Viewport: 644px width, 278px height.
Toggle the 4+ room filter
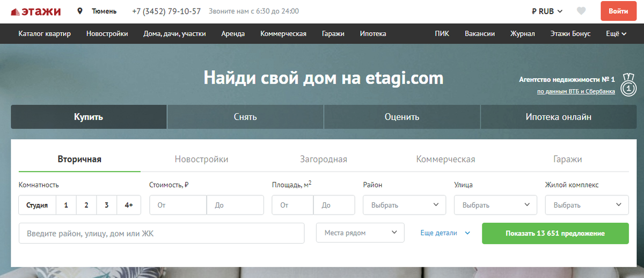tap(129, 205)
